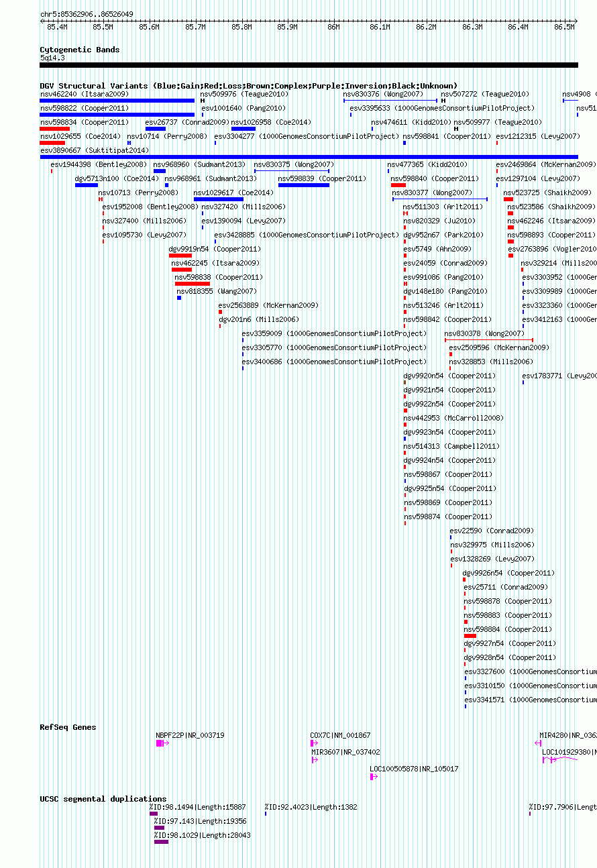Open the RefSeq Genes track title

(68, 727)
